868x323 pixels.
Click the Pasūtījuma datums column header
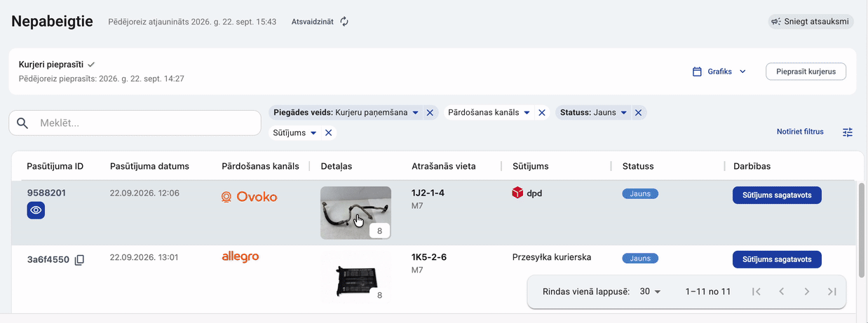pyautogui.click(x=149, y=166)
